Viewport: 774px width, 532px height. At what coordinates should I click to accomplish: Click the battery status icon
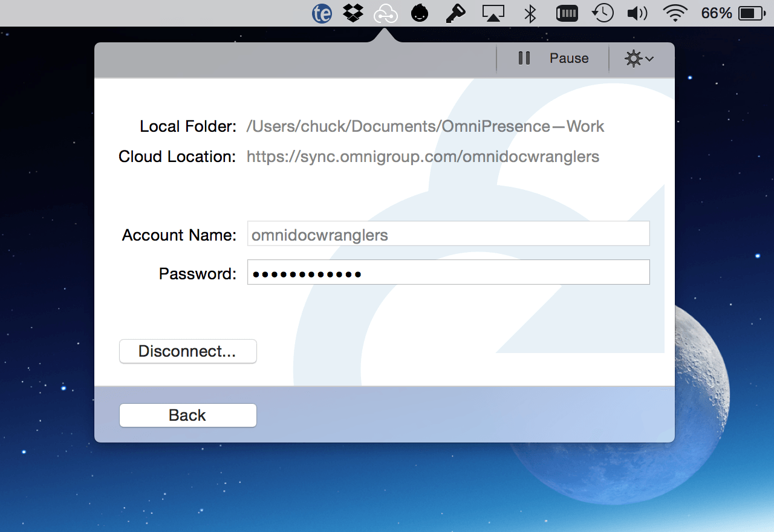coord(752,13)
